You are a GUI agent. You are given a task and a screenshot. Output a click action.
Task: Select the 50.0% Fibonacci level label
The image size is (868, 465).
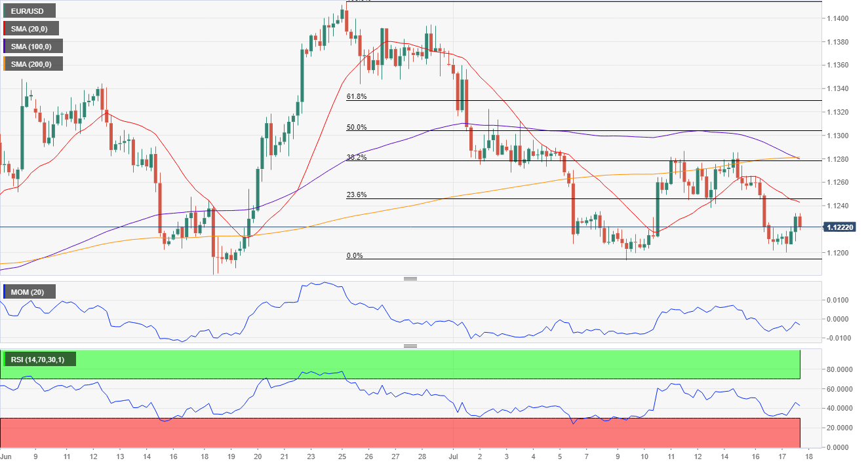[357, 127]
